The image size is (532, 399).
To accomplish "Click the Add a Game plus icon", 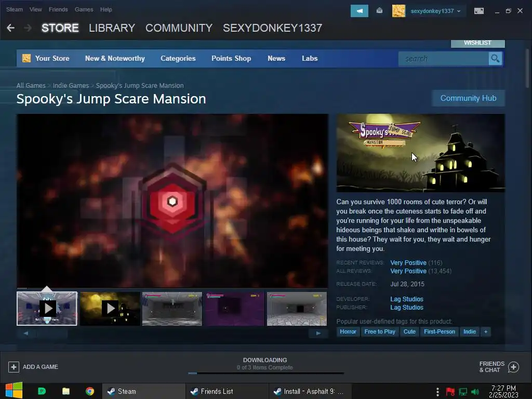I will click(14, 367).
